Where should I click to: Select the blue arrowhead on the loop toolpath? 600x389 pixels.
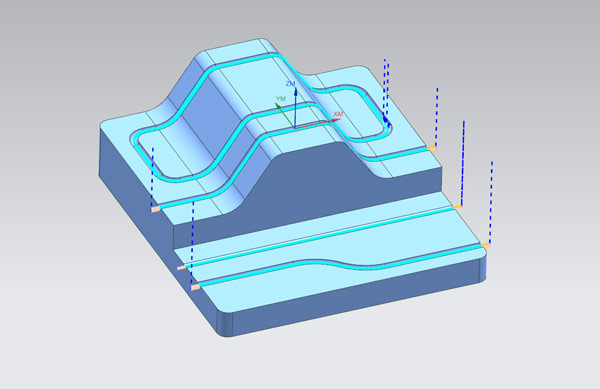[386, 121]
